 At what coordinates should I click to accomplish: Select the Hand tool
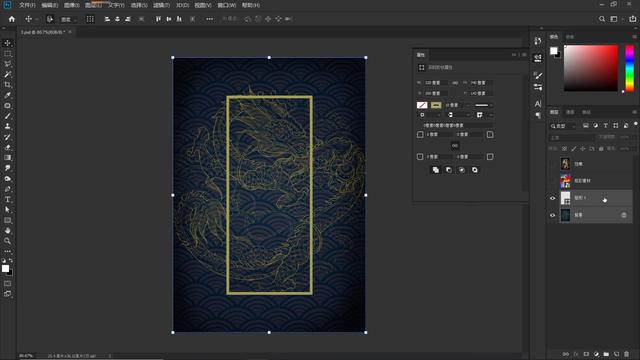(7, 231)
